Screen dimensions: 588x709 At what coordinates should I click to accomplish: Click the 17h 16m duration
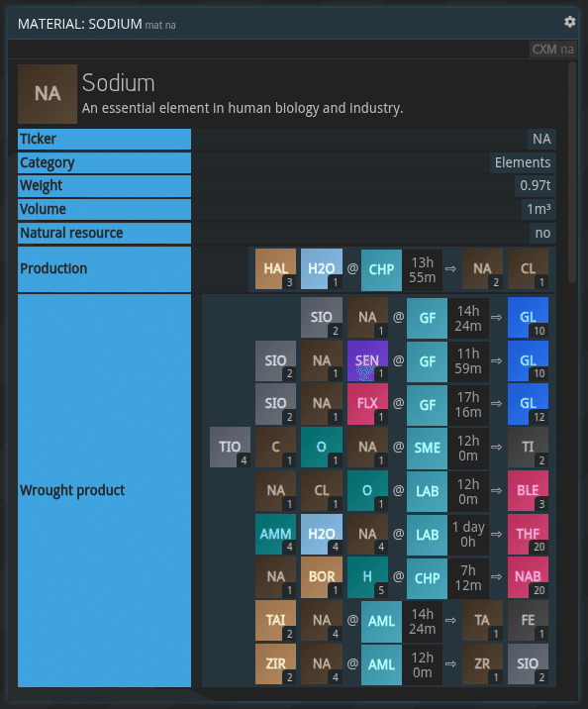(x=468, y=405)
